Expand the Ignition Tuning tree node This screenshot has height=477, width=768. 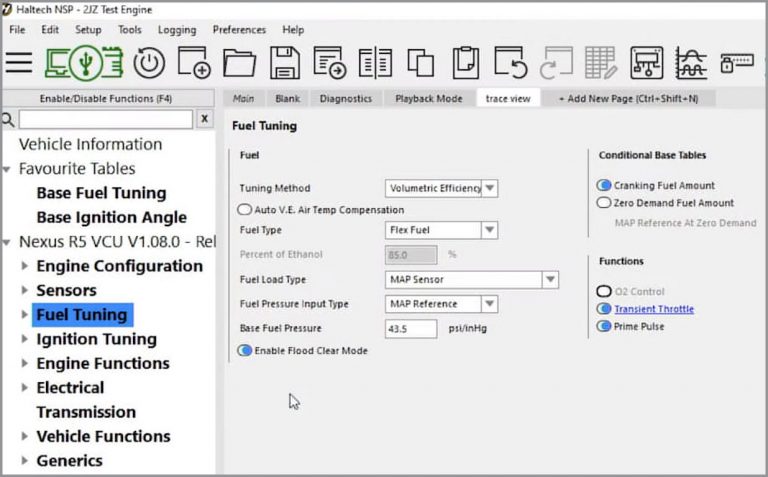tap(25, 339)
